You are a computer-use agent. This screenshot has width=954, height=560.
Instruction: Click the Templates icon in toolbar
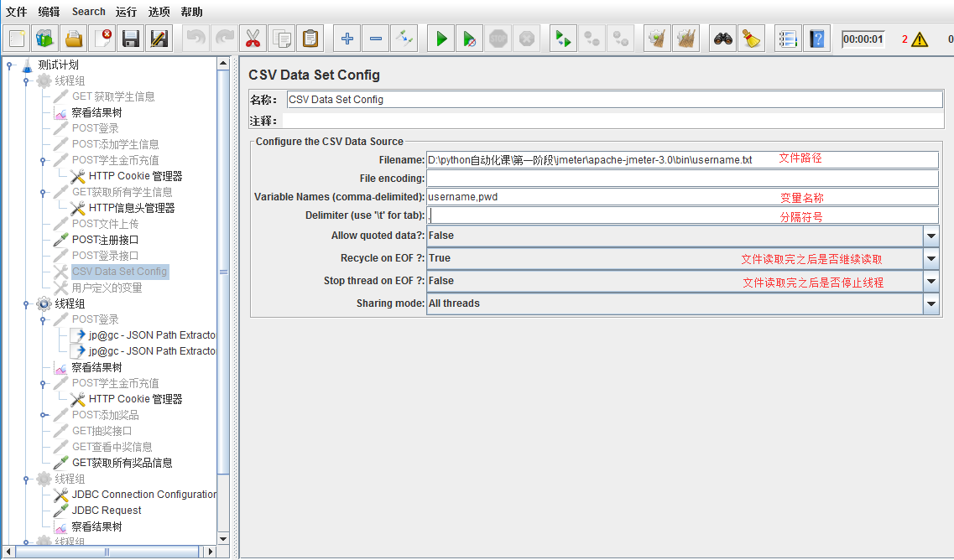[x=45, y=39]
